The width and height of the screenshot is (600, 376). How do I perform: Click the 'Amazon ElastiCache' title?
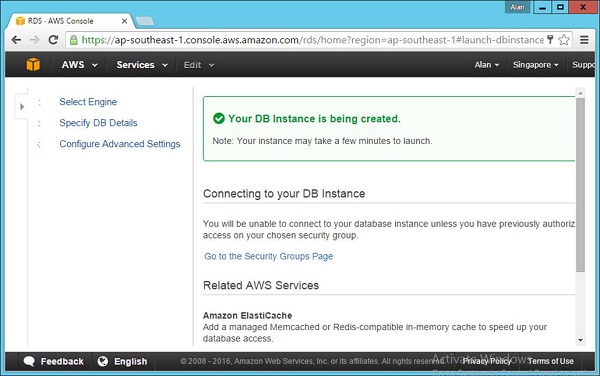(x=248, y=316)
